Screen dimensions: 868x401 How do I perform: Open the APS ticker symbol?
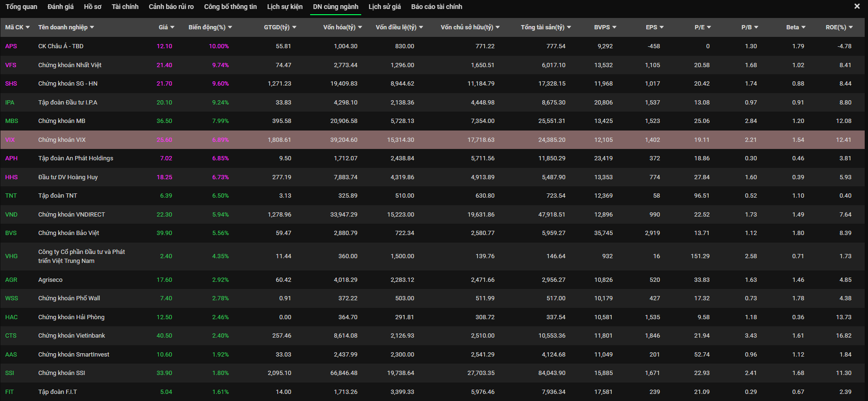[x=11, y=46]
